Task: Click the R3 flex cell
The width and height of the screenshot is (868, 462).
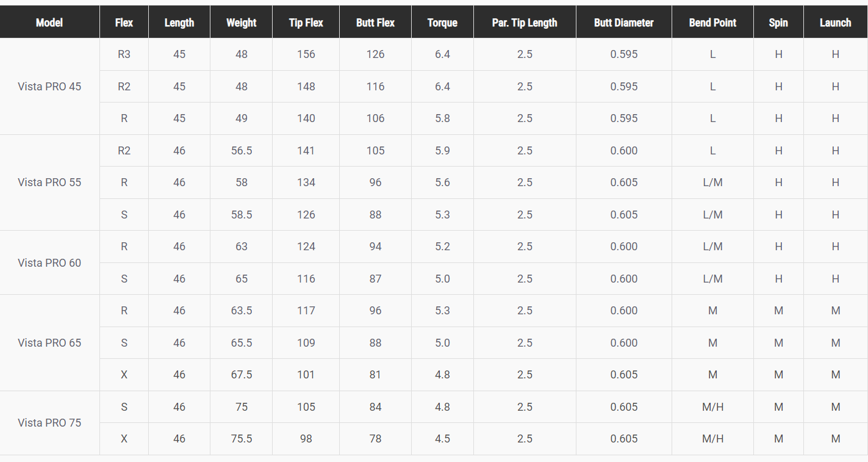Action: pyautogui.click(x=124, y=54)
